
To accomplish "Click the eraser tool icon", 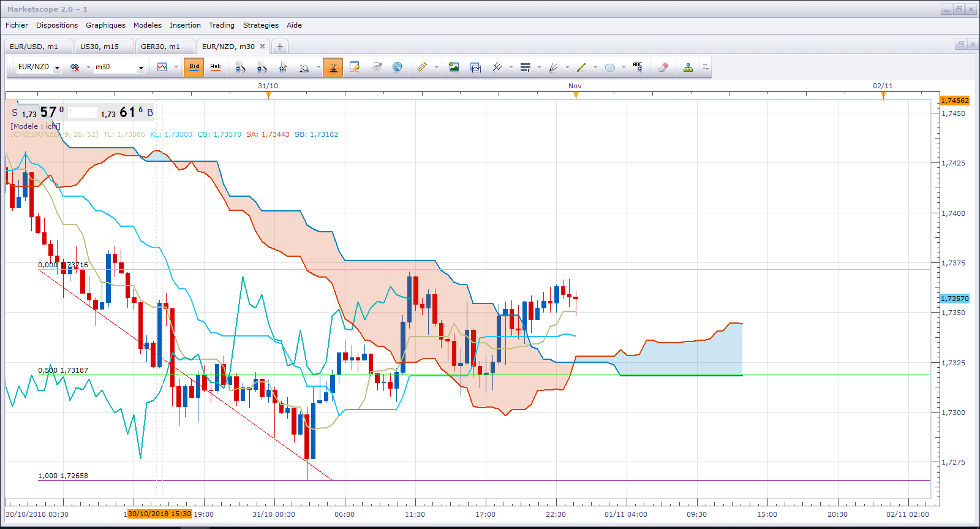I will (663, 67).
